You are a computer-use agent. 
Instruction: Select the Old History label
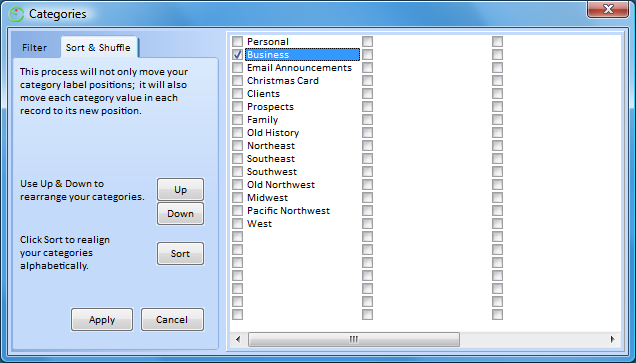[x=273, y=133]
